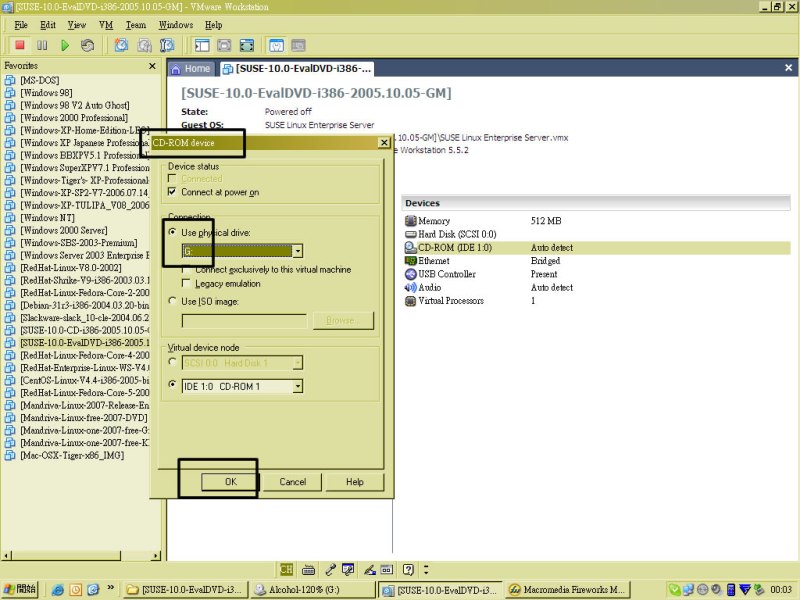Click the USB Controller device icon
Viewport: 800px width, 600px height.
pos(410,274)
